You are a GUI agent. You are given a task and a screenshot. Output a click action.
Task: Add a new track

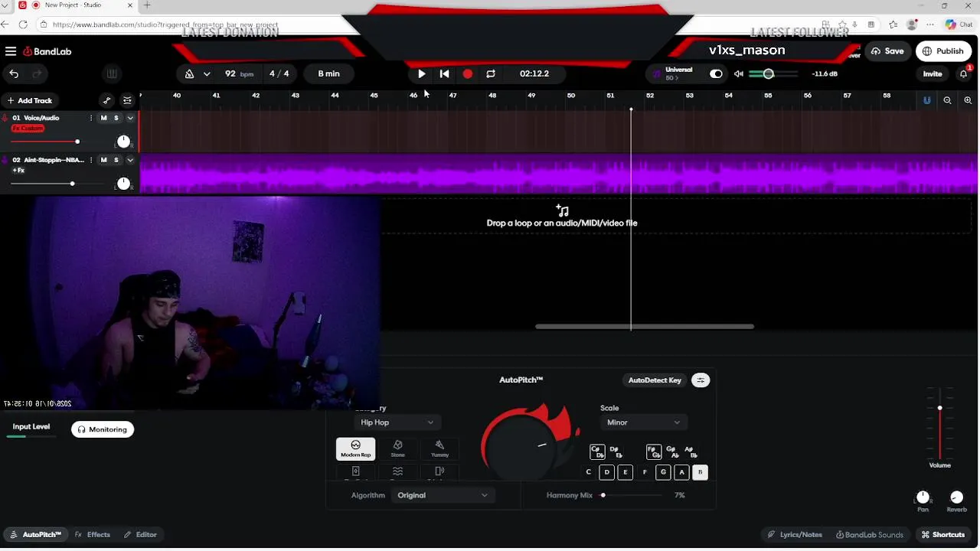tap(30, 100)
